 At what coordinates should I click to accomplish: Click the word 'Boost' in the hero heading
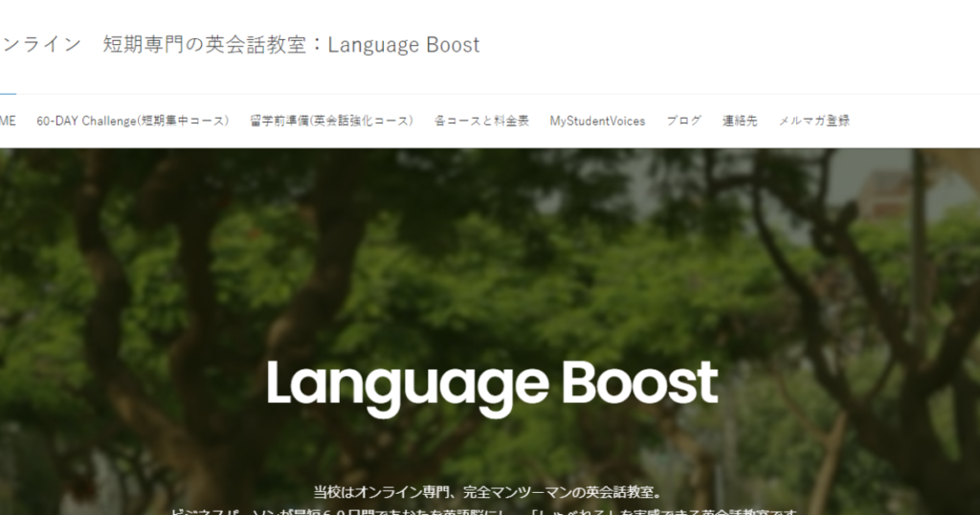[x=638, y=382]
